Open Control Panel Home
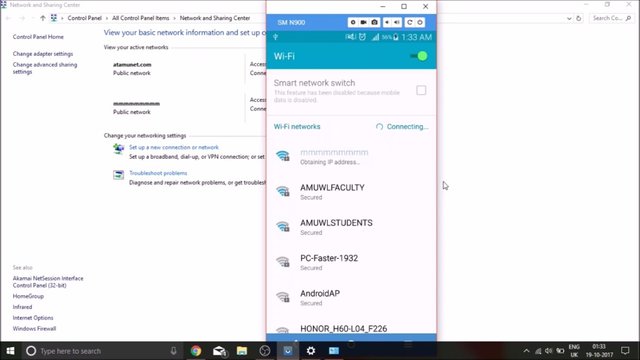The width and height of the screenshot is (640, 360). [x=38, y=37]
